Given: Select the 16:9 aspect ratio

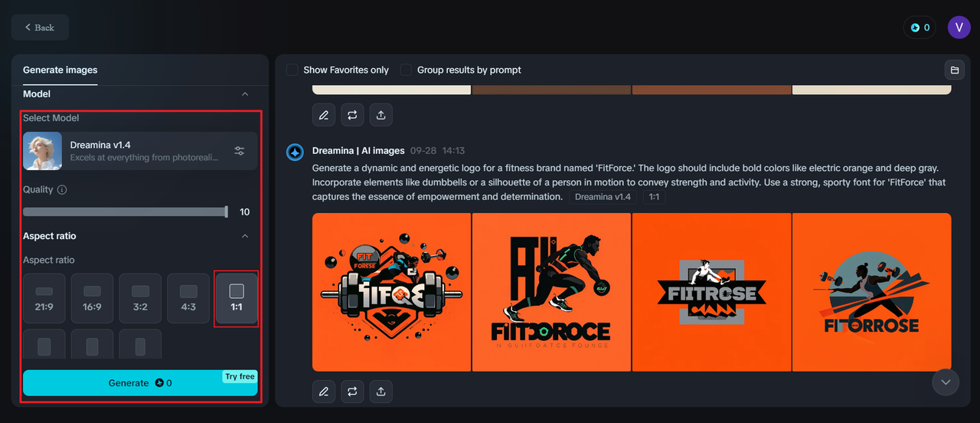Looking at the screenshot, I should click(x=93, y=298).
